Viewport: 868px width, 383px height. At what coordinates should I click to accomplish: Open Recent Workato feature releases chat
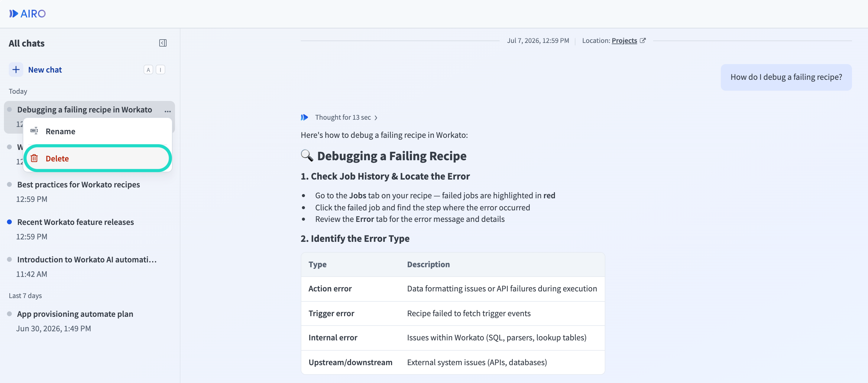89,229
